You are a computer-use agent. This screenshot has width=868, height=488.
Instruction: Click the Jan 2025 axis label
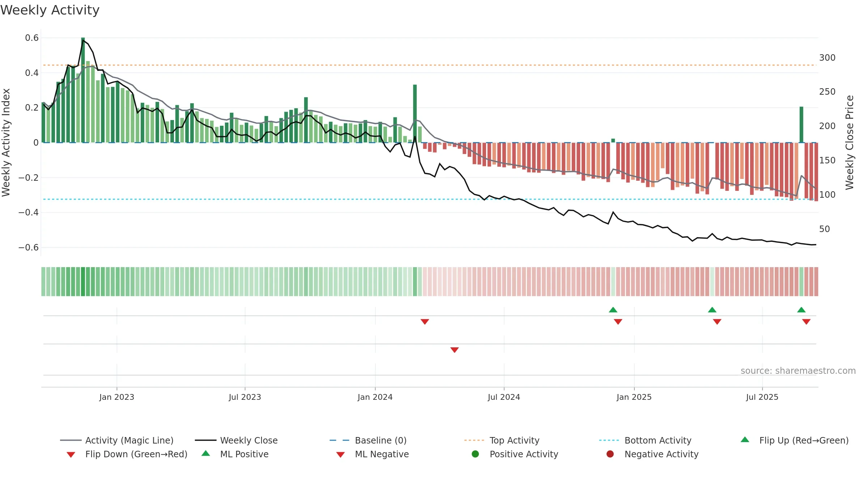634,397
